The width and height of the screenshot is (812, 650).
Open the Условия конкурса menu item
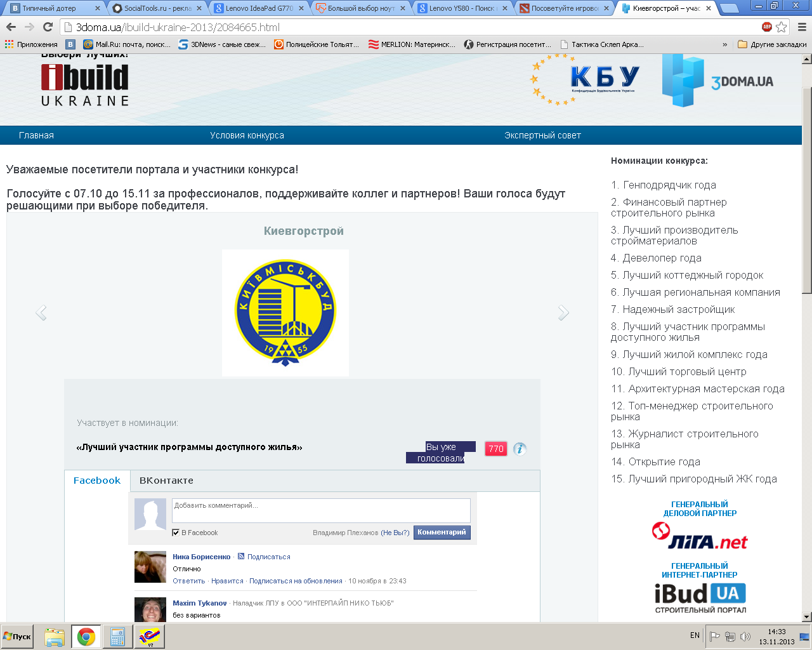[x=247, y=135]
